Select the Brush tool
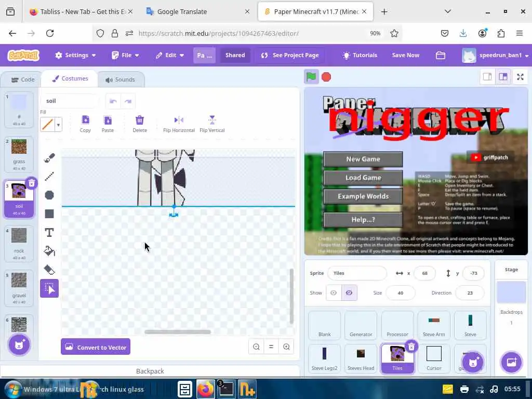The height and width of the screenshot is (399, 532). click(49, 158)
